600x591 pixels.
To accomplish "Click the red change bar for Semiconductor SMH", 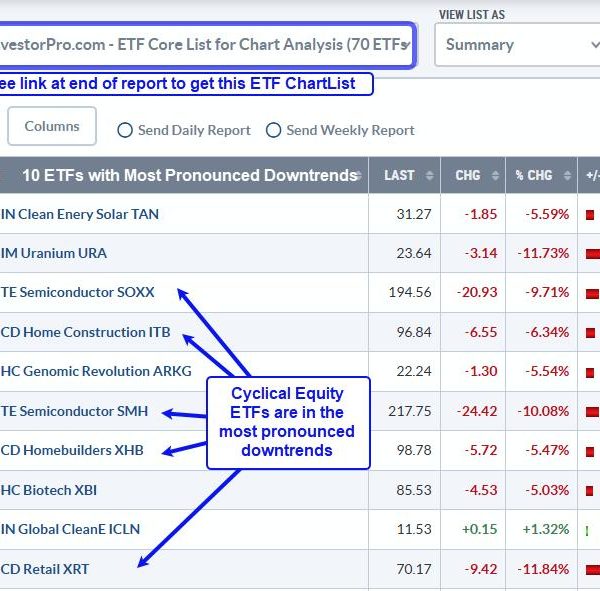I will coord(593,412).
